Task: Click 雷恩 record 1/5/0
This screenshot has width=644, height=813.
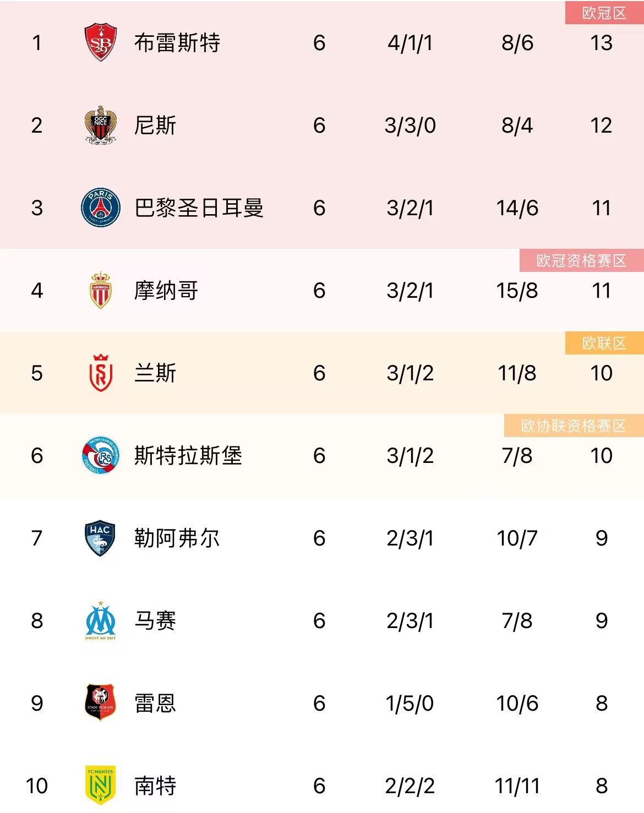Action: pyautogui.click(x=410, y=703)
